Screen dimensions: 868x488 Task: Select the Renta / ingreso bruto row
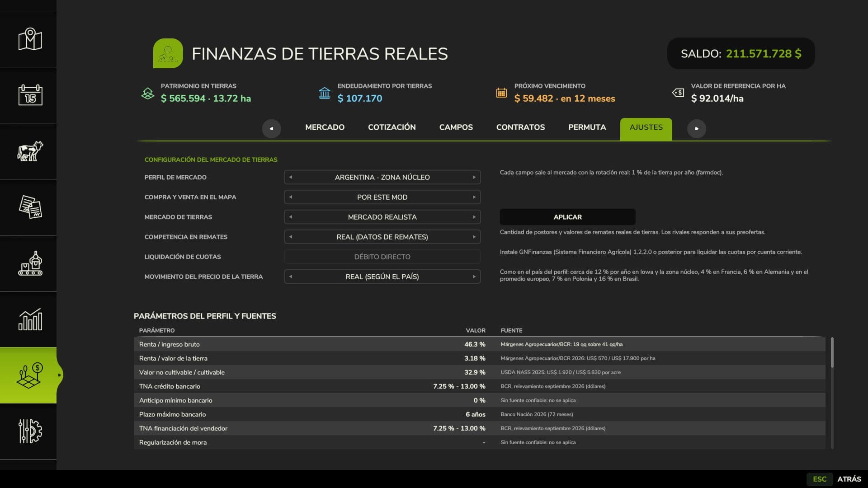click(480, 344)
